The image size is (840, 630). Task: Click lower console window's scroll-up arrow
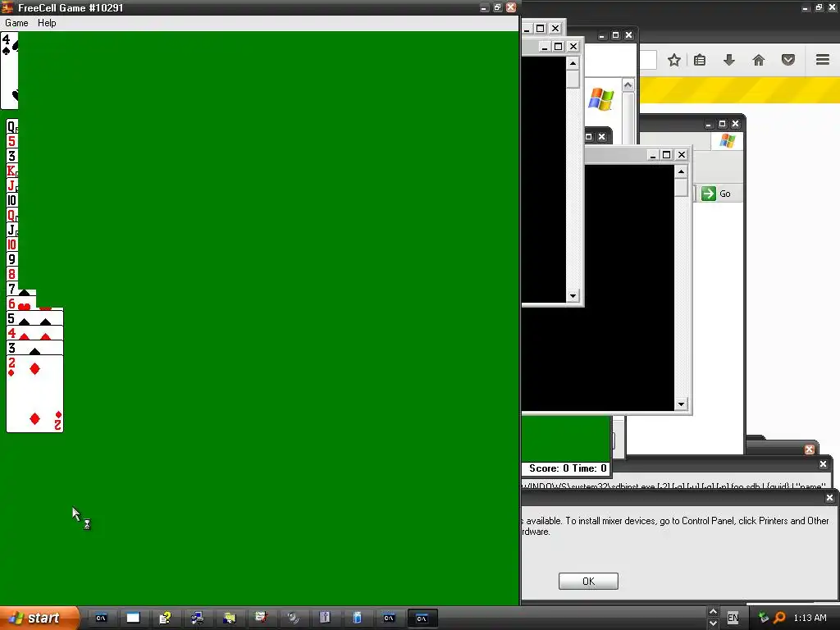tap(681, 171)
